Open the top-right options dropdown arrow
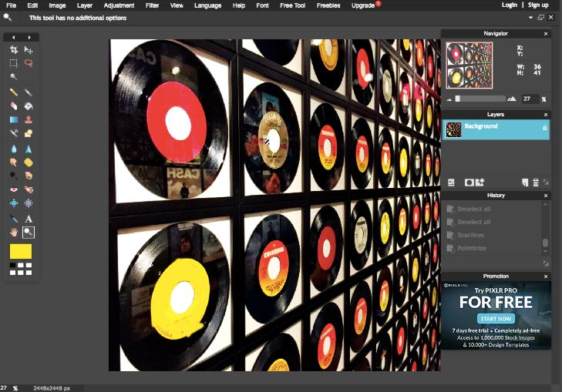This screenshot has height=392, width=562. 530,17
